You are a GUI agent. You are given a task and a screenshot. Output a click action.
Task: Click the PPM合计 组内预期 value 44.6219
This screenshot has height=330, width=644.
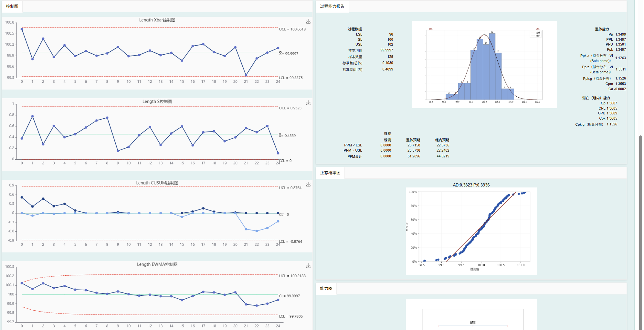click(443, 156)
